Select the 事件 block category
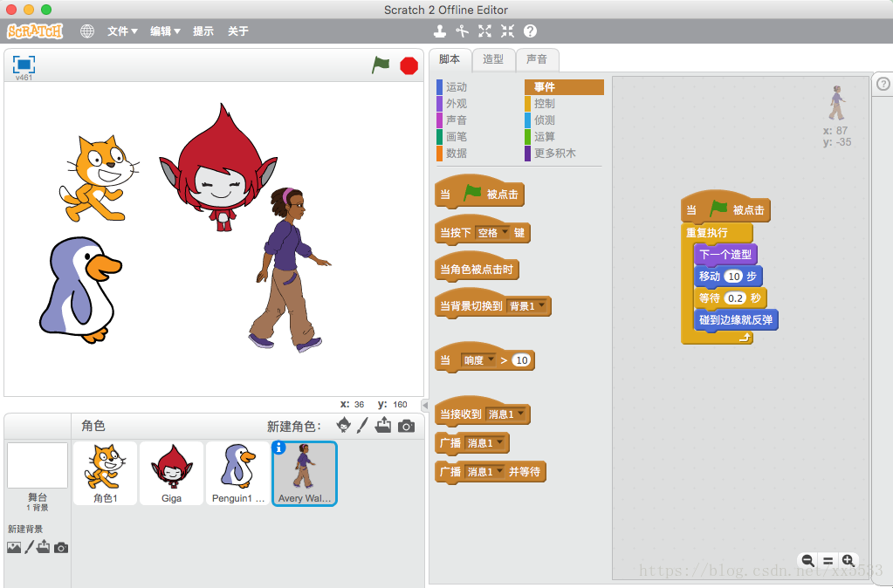Image resolution: width=893 pixels, height=588 pixels. 564,87
